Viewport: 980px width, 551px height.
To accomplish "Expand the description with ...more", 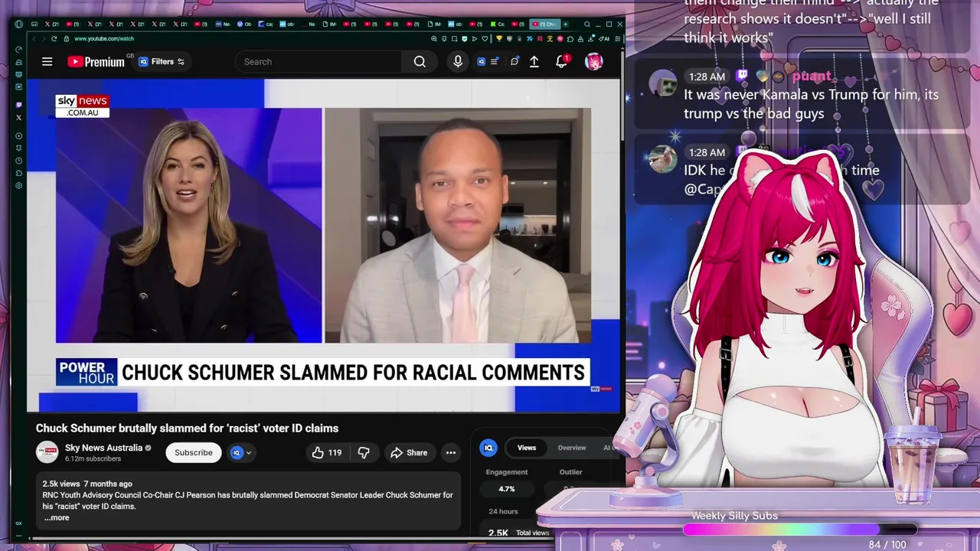I will pos(56,518).
